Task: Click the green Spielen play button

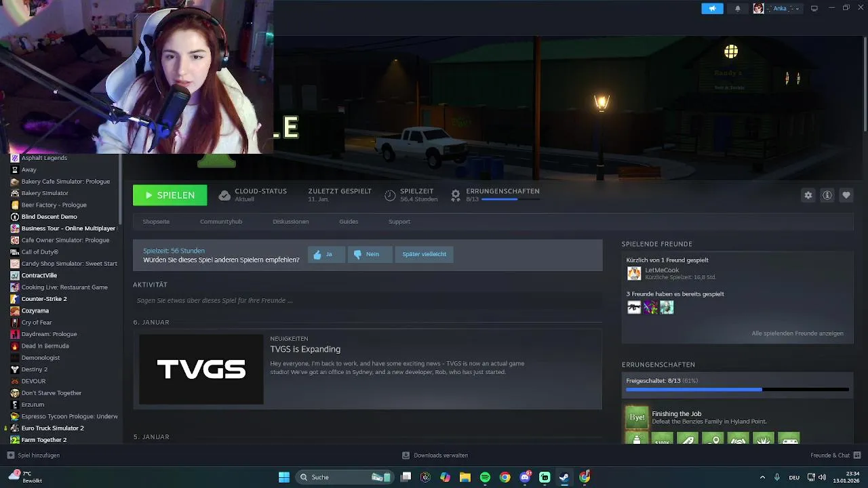Action: pyautogui.click(x=170, y=195)
